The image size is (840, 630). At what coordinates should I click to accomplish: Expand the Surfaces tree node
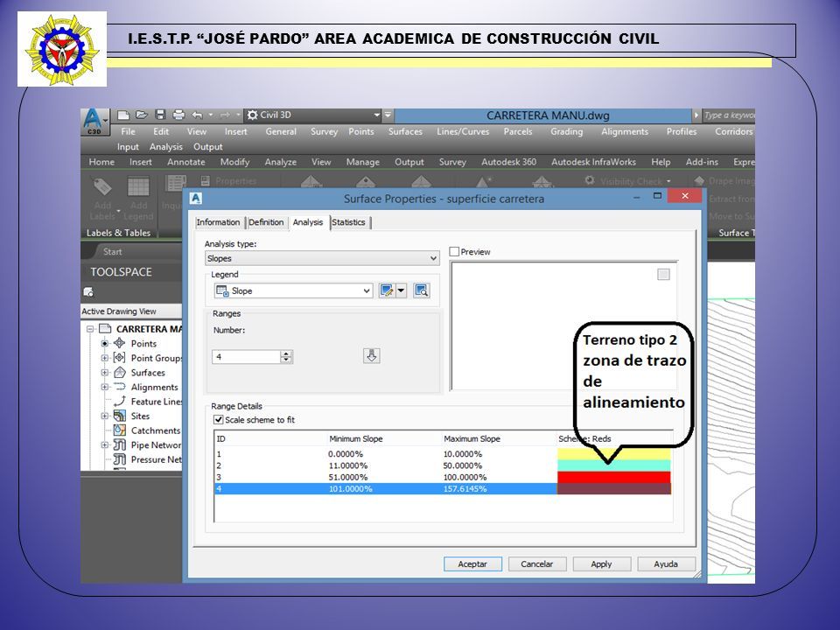(105, 373)
